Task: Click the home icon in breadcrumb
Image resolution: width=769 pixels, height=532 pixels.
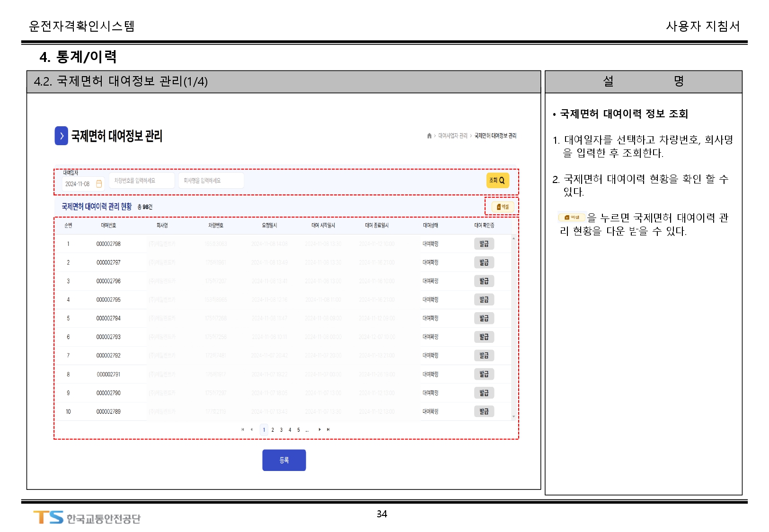Action: click(x=429, y=136)
